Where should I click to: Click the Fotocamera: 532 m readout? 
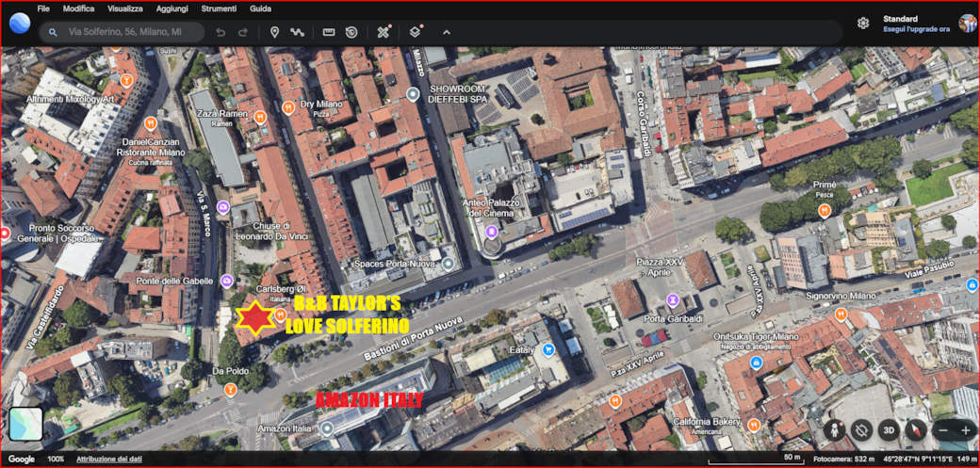843,460
